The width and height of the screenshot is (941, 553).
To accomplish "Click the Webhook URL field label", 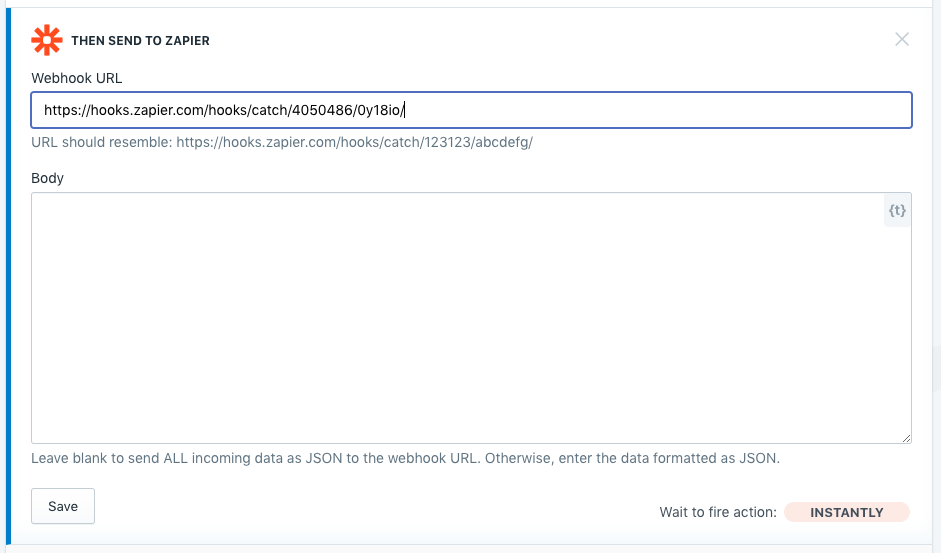I will (x=76, y=78).
